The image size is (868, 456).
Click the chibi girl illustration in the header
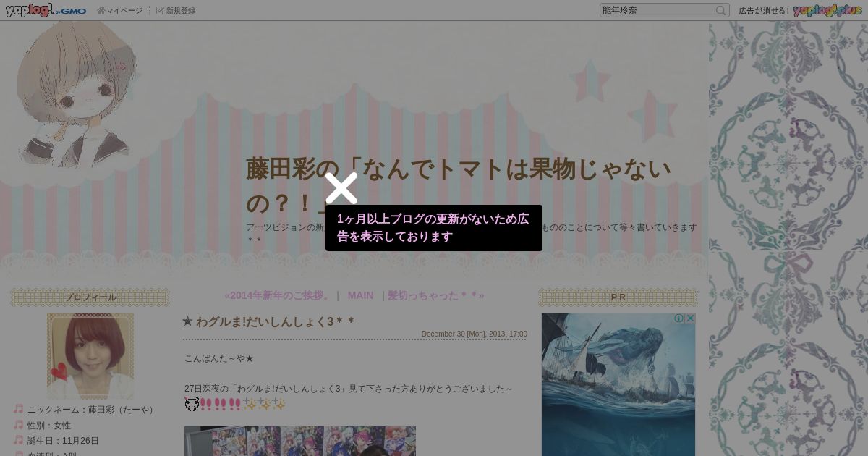[76, 94]
